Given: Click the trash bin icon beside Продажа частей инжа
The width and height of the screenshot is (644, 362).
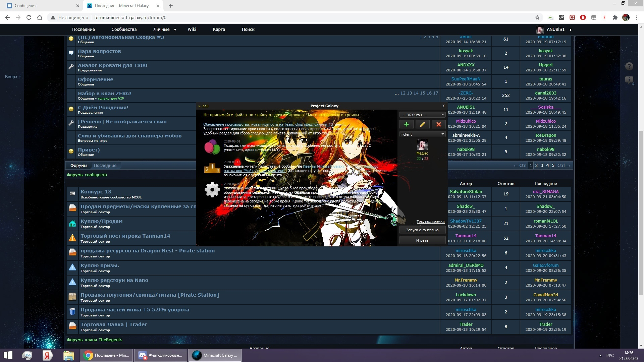Looking at the screenshot, I should [x=72, y=312].
